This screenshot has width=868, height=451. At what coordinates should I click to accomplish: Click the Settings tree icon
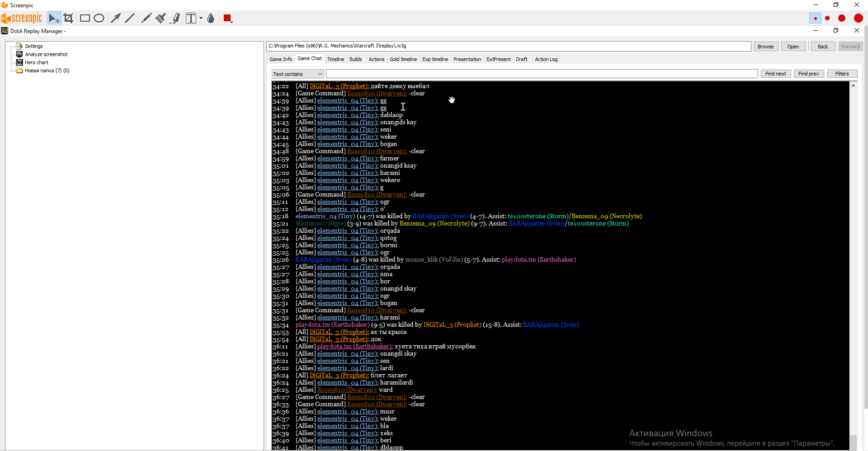tap(19, 46)
